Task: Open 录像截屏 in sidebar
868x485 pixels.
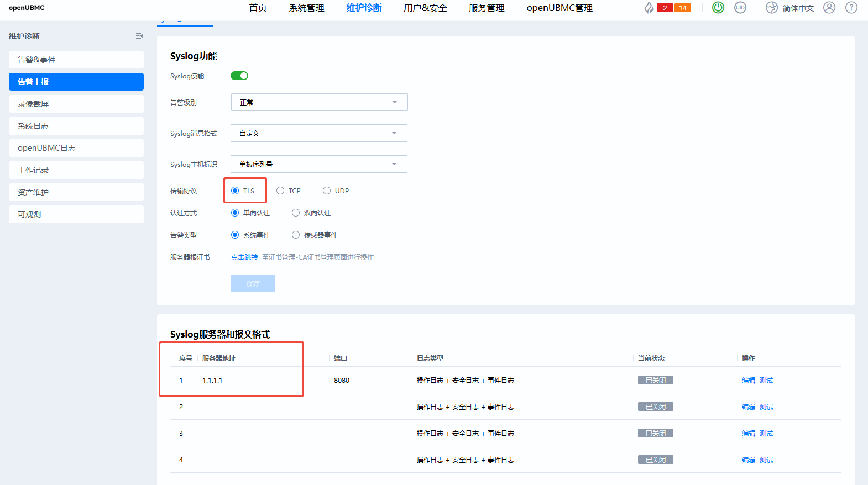Action: click(76, 104)
